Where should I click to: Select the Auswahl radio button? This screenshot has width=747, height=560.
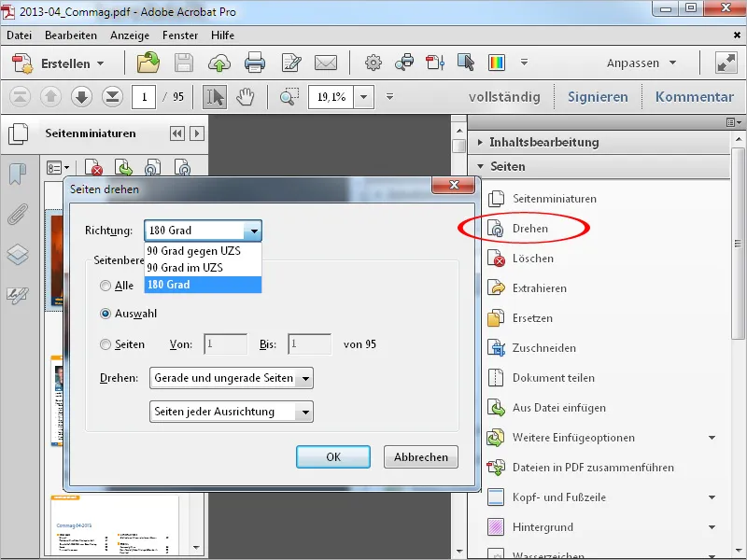point(106,314)
